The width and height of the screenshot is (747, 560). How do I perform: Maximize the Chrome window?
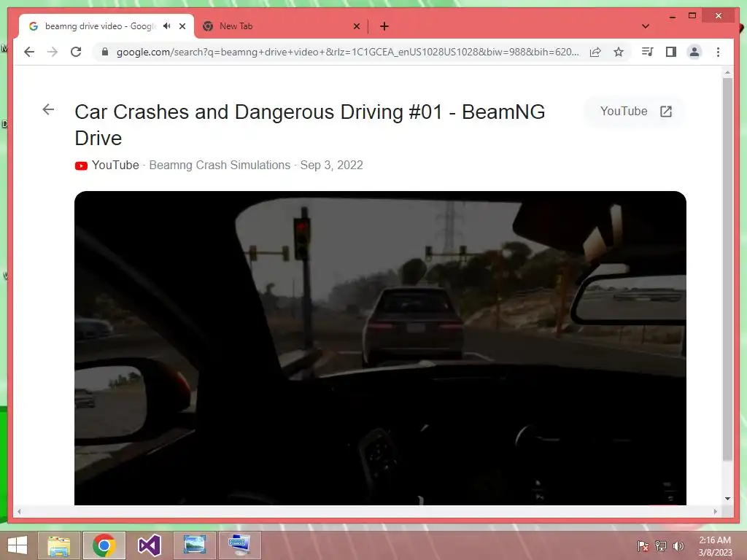[x=692, y=16]
